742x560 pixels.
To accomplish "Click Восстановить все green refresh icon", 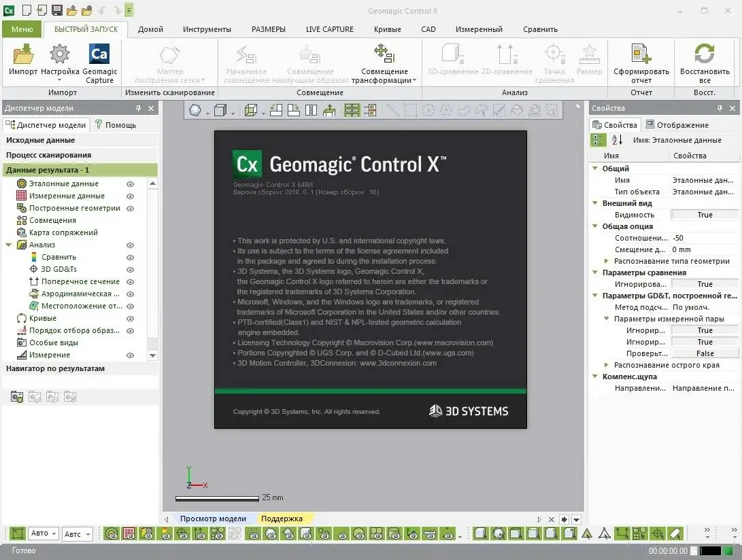I will pyautogui.click(x=704, y=54).
